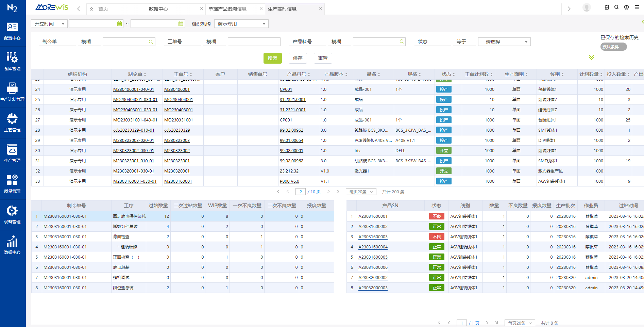Open 配置中心 in the sidebar
The image size is (644, 327).
click(x=12, y=31)
